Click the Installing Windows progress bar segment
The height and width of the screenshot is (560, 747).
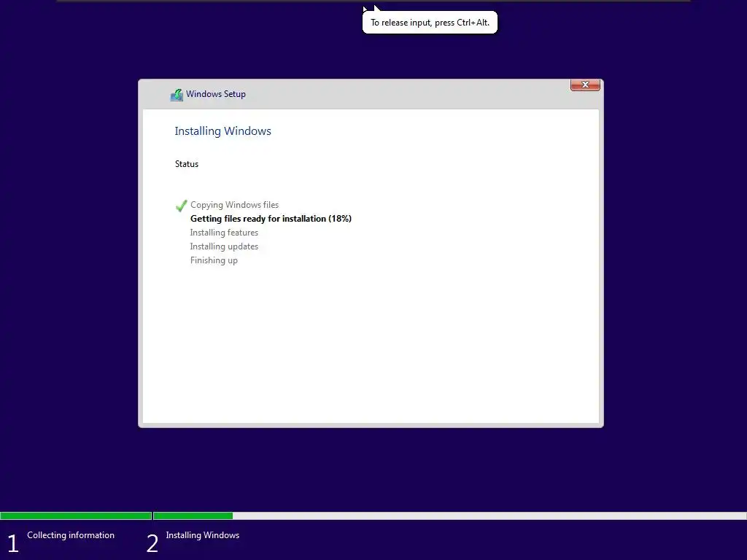449,516
